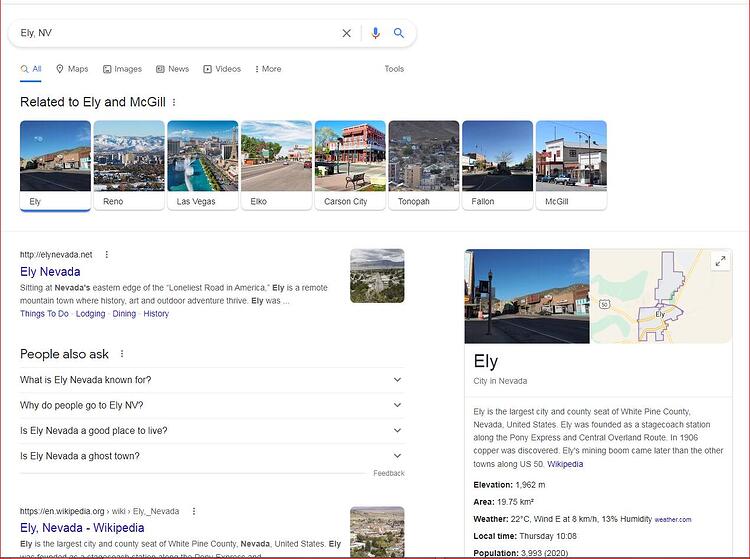This screenshot has height=559, width=750.
Task: Open options dots next to Related to Ely and McGill
Action: pyautogui.click(x=174, y=102)
